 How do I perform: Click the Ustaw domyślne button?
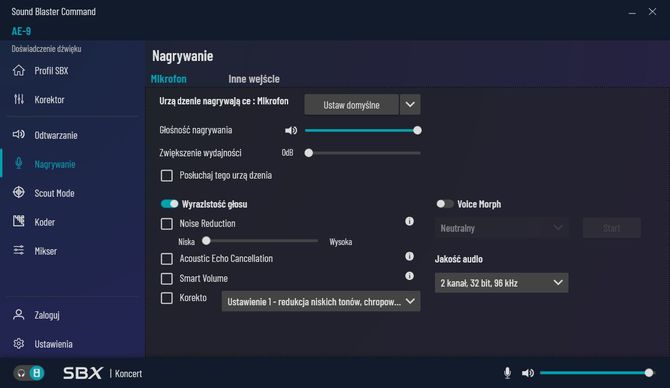351,105
